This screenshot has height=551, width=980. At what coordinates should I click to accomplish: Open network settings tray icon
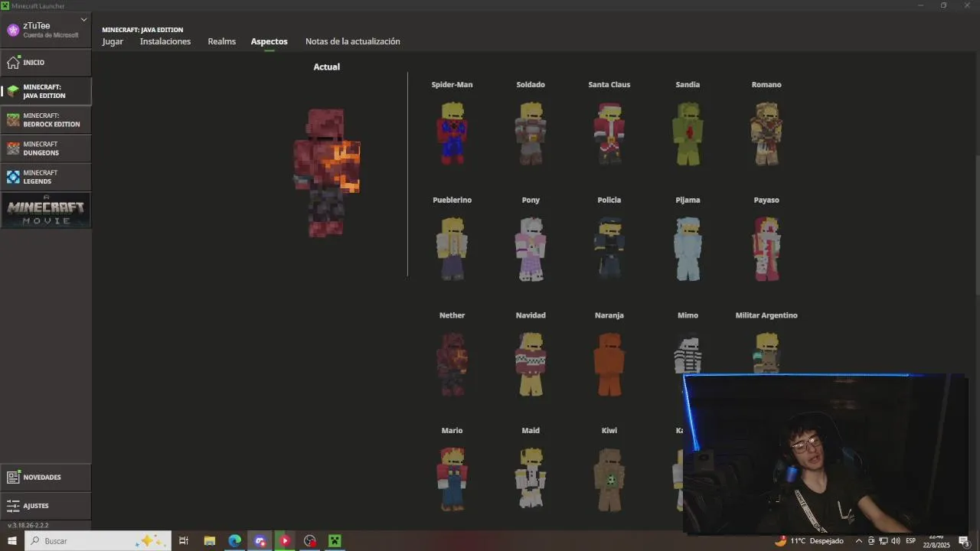[x=883, y=541]
